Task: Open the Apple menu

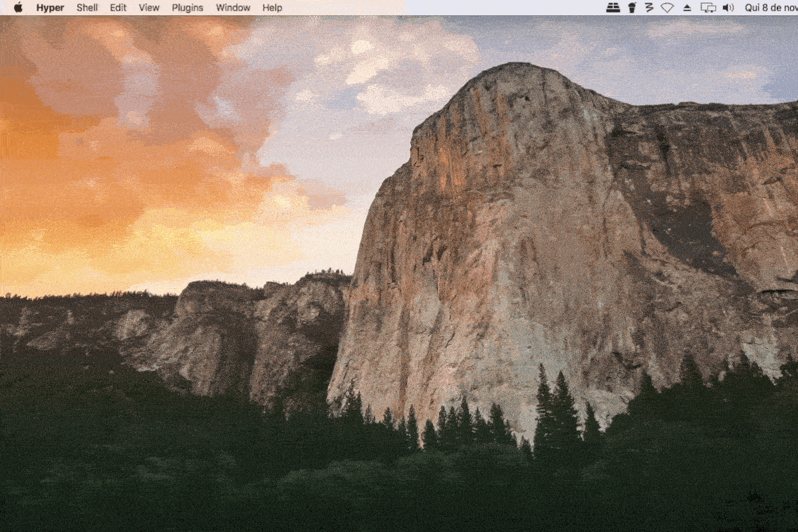Action: [18, 7]
